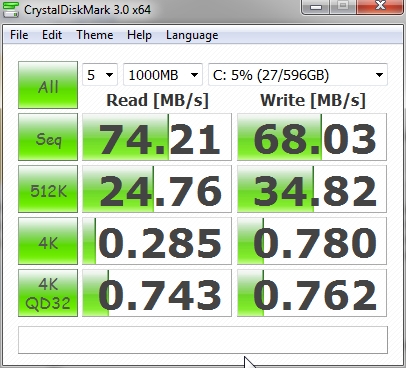Click the 4K write result 0.780
This screenshot has width=406, height=368.
pyautogui.click(x=312, y=241)
